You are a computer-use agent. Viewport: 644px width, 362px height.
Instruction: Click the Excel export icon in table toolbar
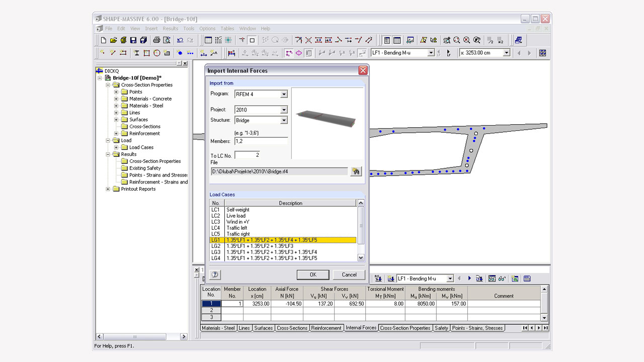(515, 279)
